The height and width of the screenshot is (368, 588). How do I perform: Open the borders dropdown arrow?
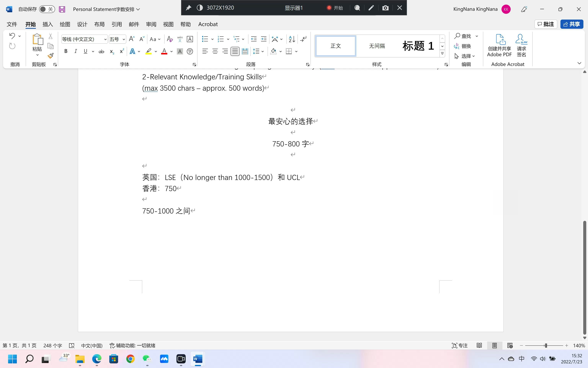[x=296, y=51]
